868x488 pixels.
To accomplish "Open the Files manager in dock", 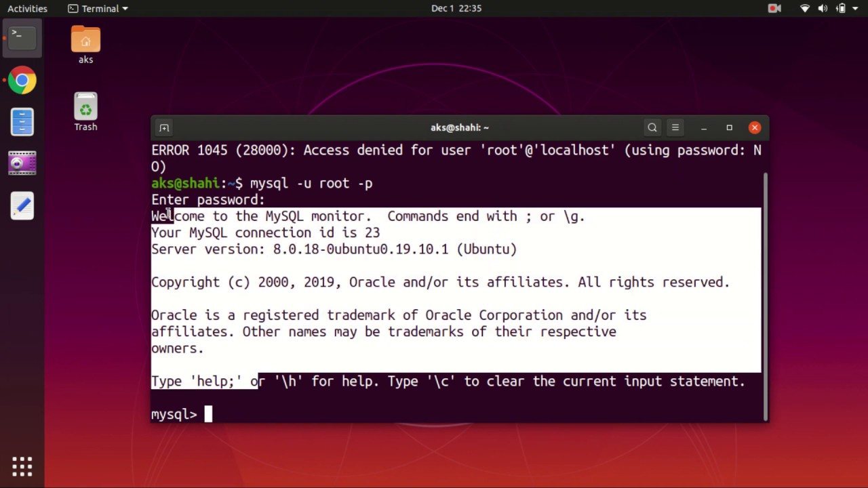I will pos(22,123).
